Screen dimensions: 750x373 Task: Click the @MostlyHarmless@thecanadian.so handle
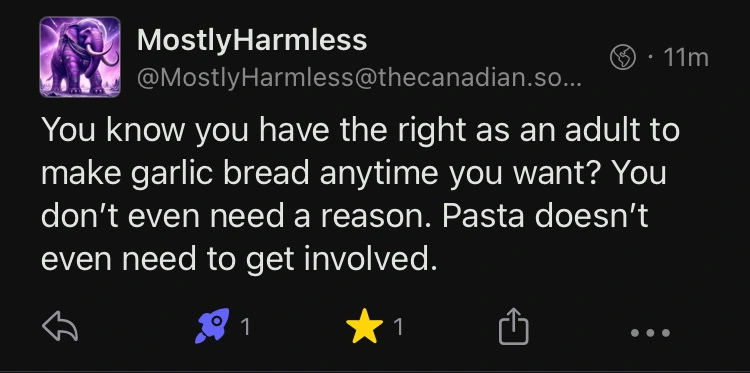pos(359,78)
